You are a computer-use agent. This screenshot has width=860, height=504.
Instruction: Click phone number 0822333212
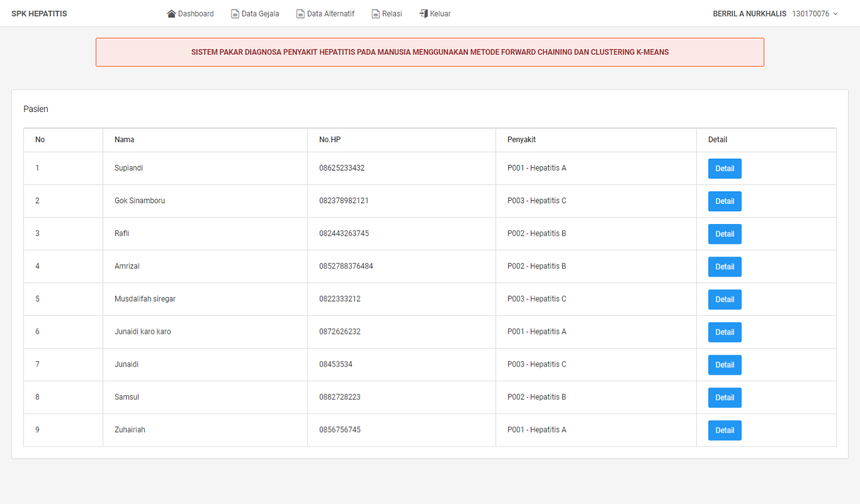(x=340, y=299)
